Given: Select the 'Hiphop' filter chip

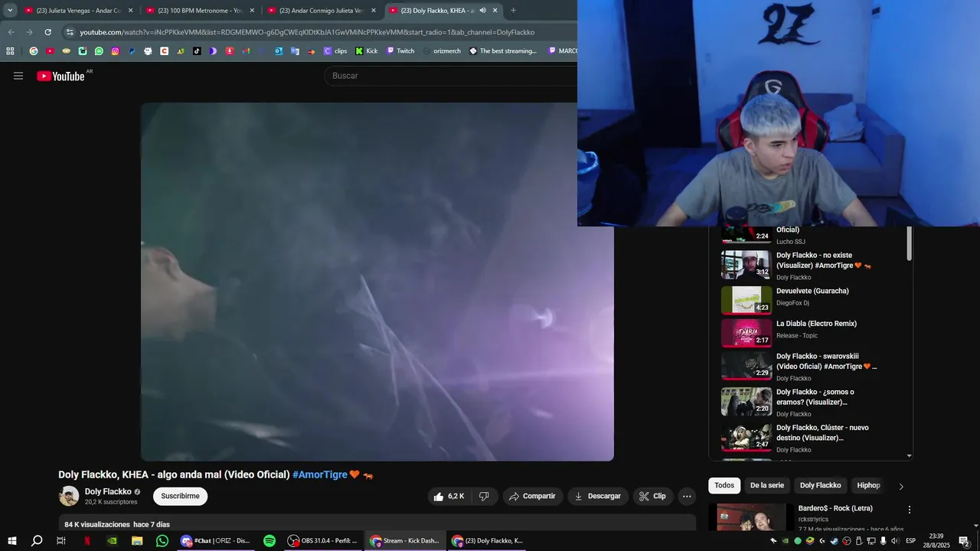Looking at the screenshot, I should click(868, 485).
